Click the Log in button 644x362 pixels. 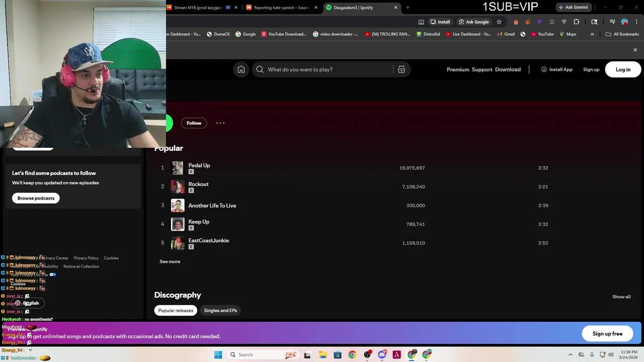pos(623,69)
